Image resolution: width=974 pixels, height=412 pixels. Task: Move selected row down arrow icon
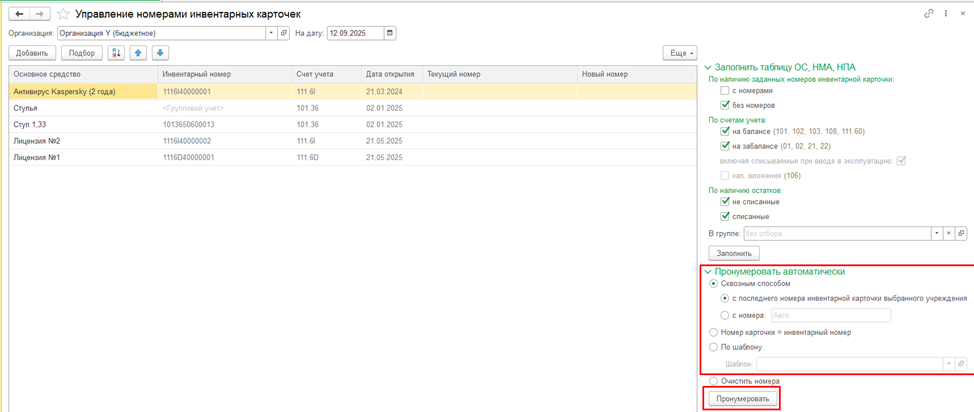[160, 53]
